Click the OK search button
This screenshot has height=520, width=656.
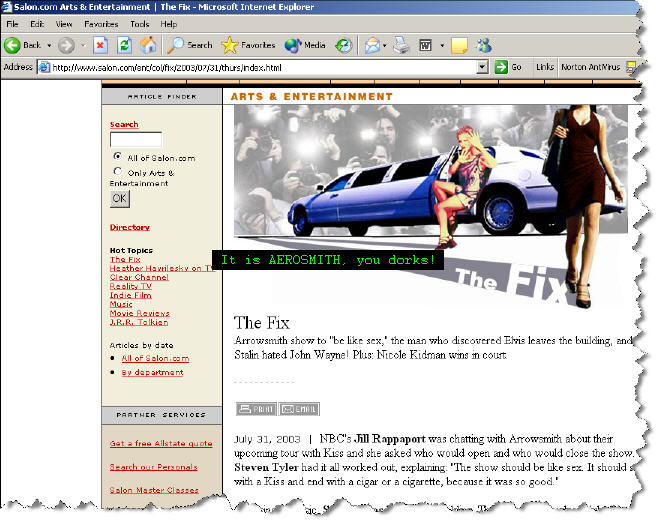120,198
